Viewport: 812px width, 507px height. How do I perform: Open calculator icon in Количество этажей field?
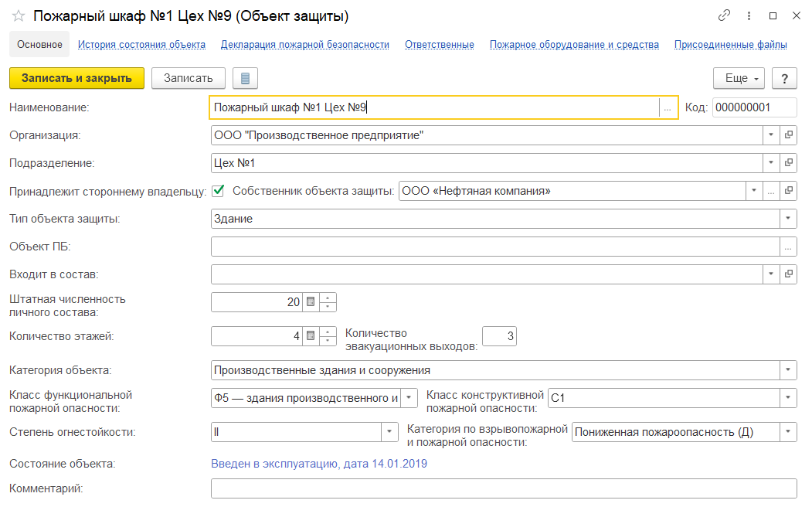[311, 336]
